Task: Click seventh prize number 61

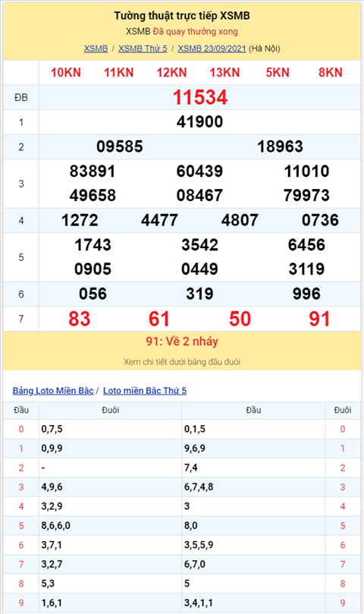Action: coord(159,319)
